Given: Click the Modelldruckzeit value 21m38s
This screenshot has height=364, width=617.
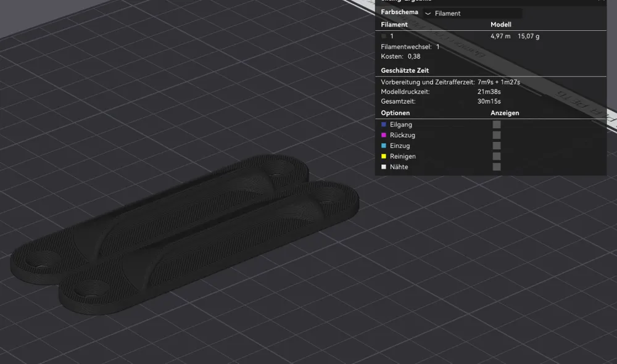Looking at the screenshot, I should click(489, 92).
